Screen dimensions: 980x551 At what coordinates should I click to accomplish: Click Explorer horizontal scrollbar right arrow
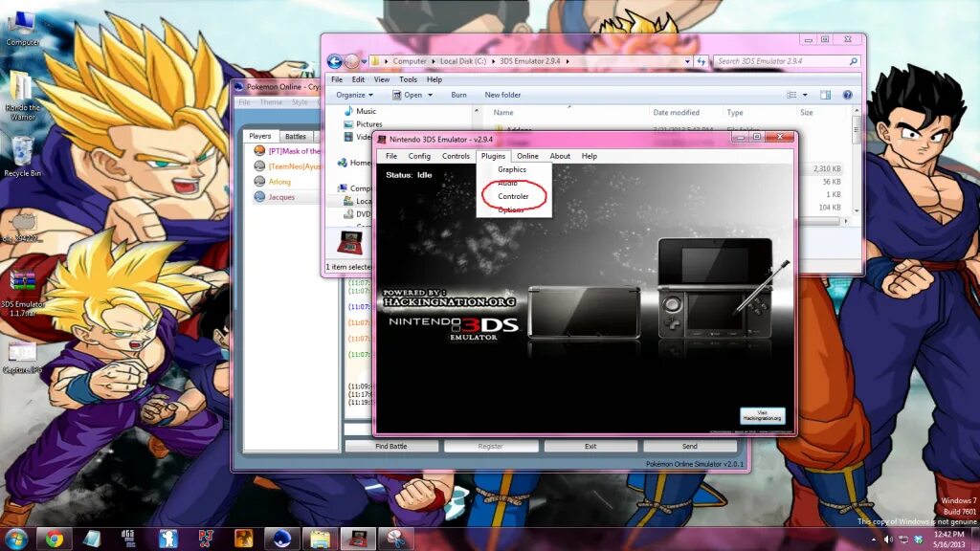click(846, 221)
